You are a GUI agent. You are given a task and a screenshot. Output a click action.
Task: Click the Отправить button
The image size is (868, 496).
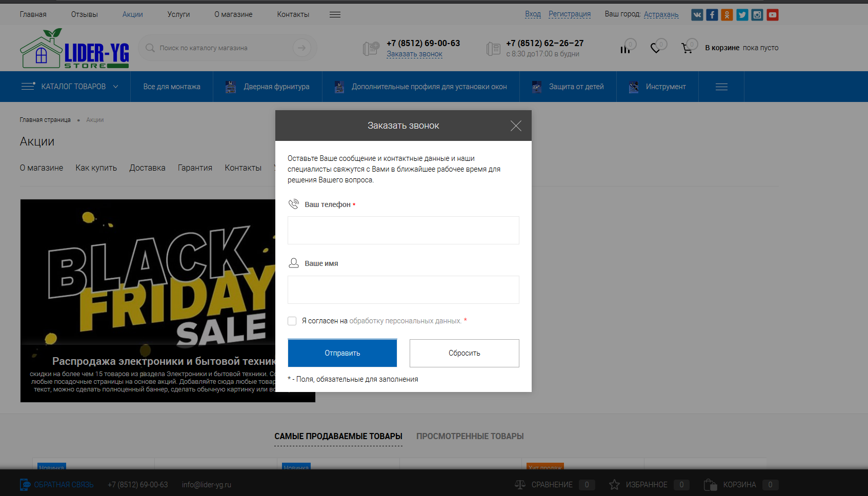342,353
